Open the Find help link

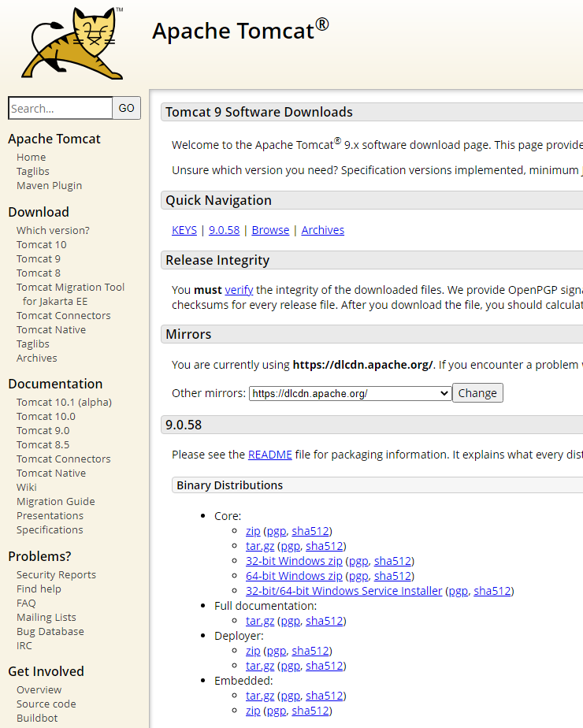[x=39, y=589]
